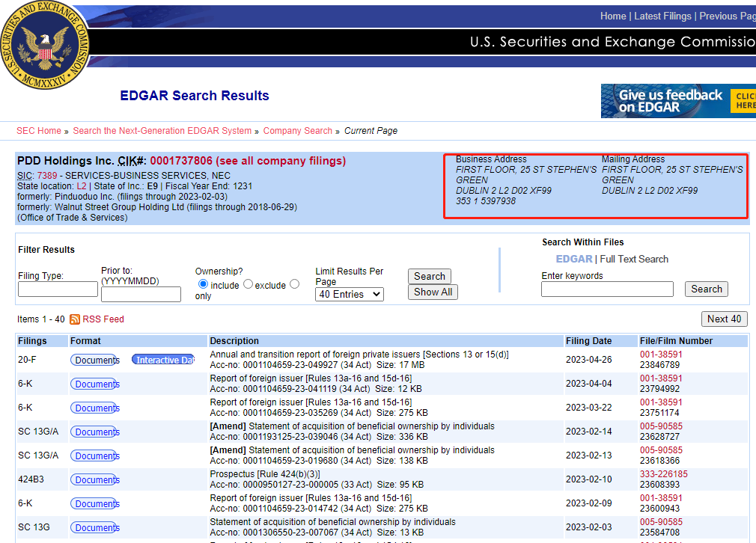This screenshot has width=756, height=543.
Task: Open the Limit Results Per Page dropdown
Action: click(350, 295)
